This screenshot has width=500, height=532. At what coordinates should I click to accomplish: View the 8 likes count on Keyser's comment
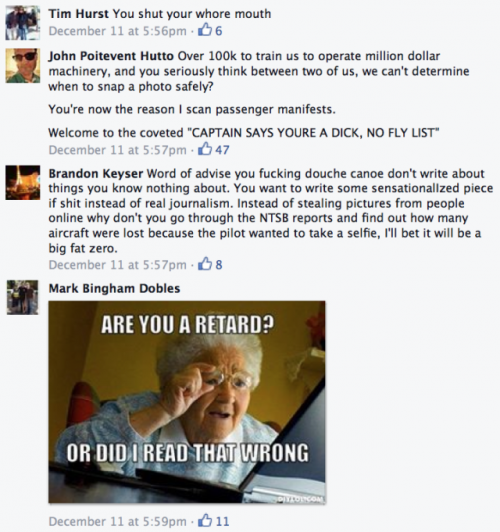pyautogui.click(x=219, y=265)
